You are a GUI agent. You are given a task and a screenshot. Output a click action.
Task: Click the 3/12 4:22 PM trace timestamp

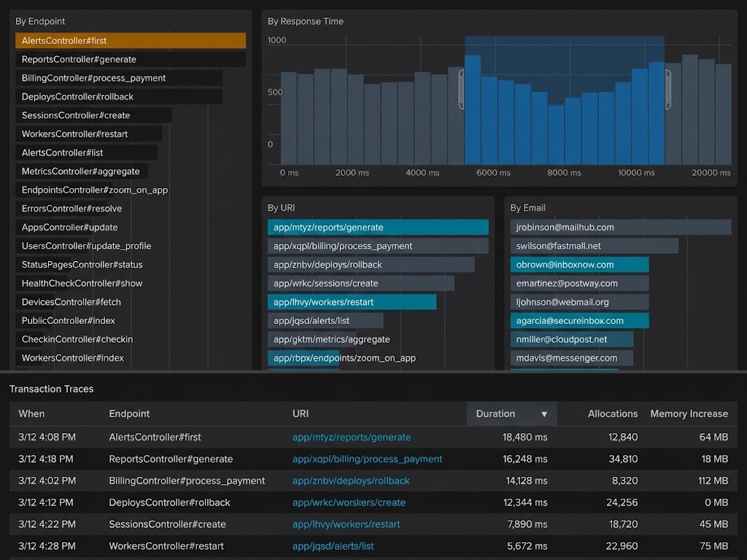pos(47,524)
